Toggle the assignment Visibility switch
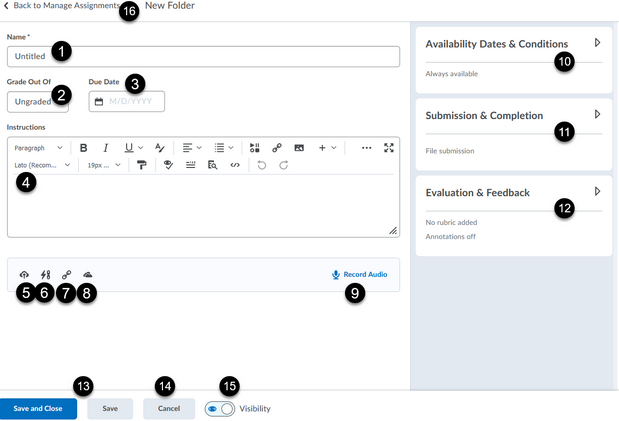 pos(219,409)
